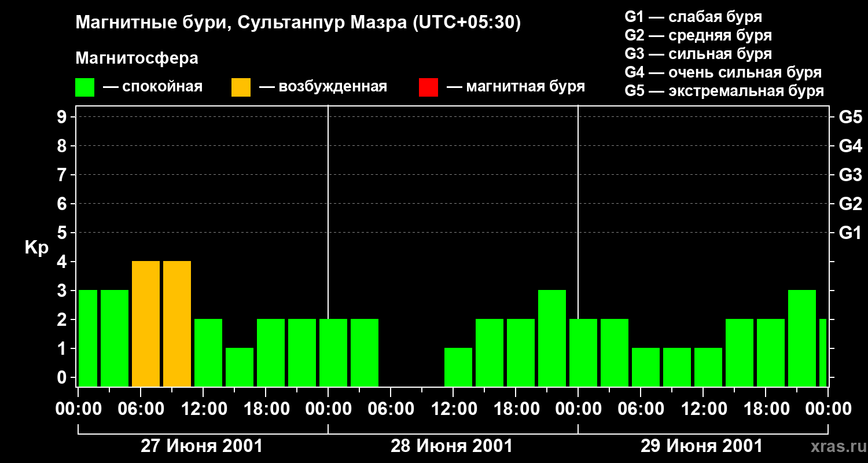Click the '12:00' time label under 27 June
Viewport: 868px width, 463px height.
(x=204, y=409)
